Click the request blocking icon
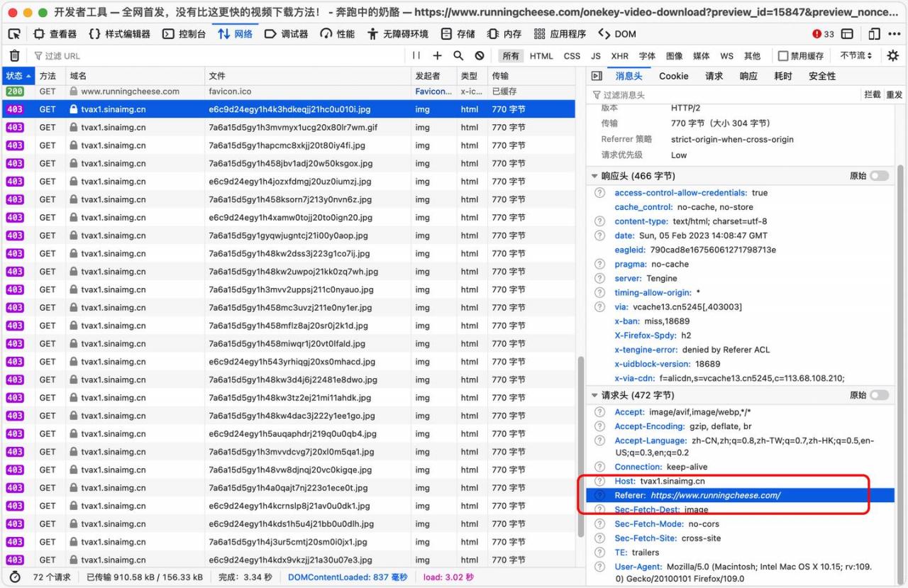The width and height of the screenshot is (908, 588). point(480,56)
